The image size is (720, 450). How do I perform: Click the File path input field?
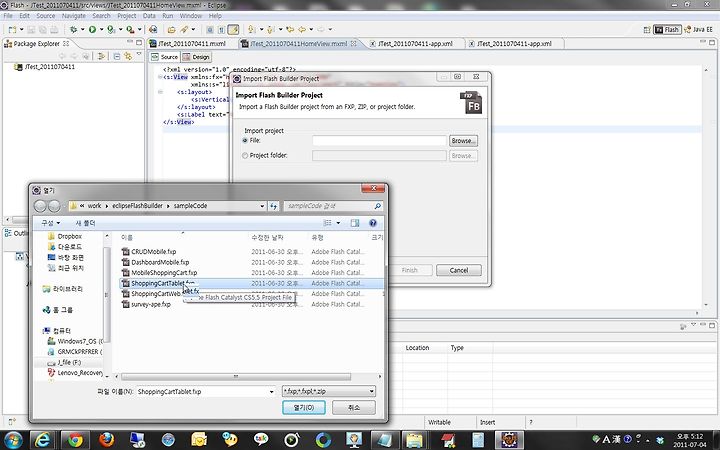tap(379, 141)
